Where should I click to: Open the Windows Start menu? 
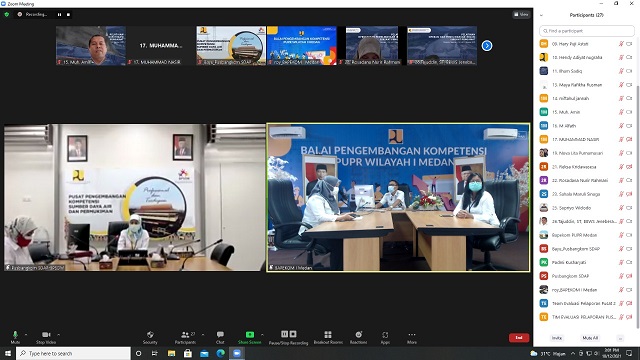tap(8, 353)
